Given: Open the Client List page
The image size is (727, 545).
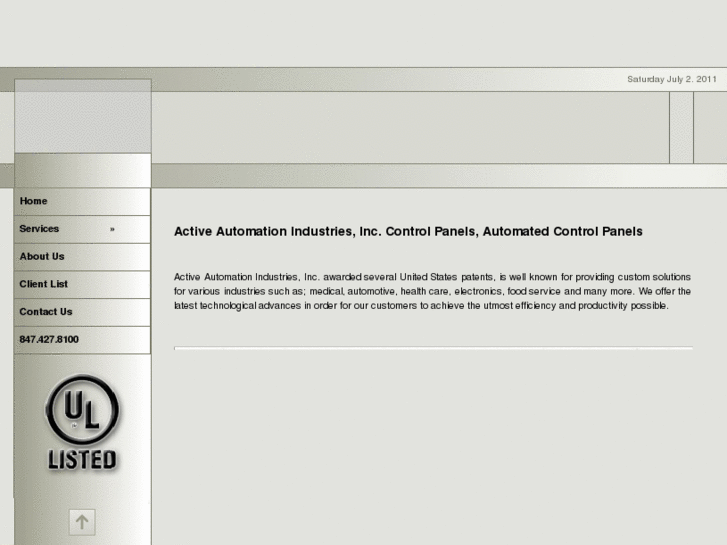Looking at the screenshot, I should click(82, 284).
